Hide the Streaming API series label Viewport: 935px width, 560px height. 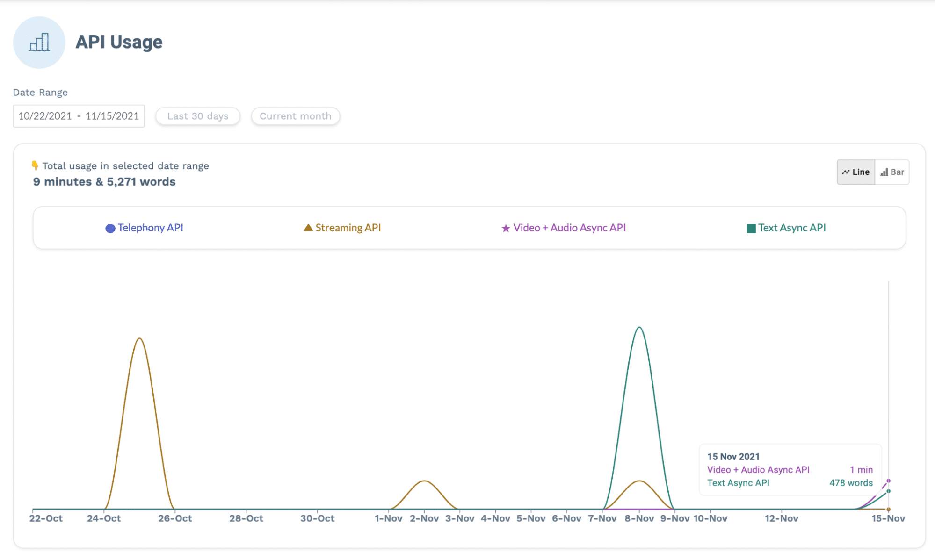pos(348,228)
